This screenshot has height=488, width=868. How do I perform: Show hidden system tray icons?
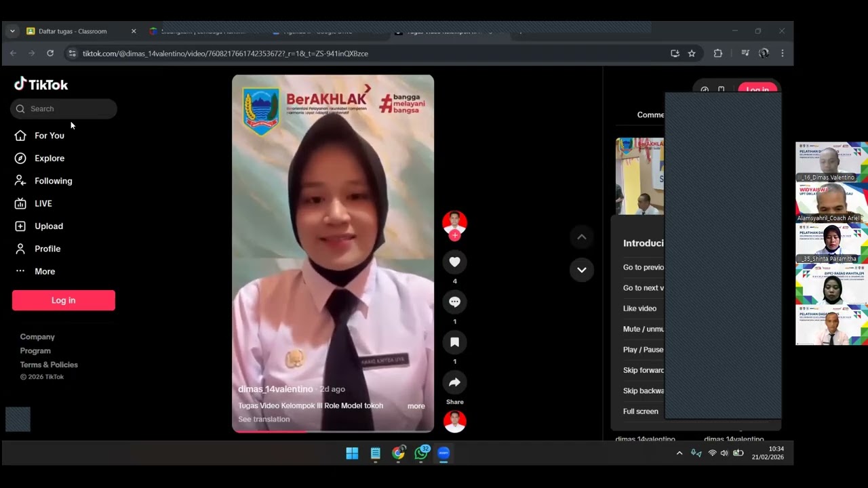pos(679,453)
